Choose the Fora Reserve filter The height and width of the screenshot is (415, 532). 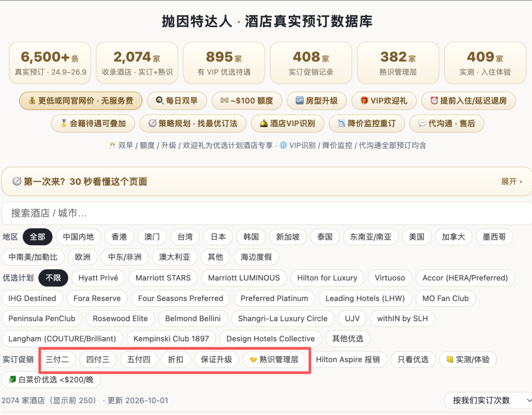tap(97, 298)
